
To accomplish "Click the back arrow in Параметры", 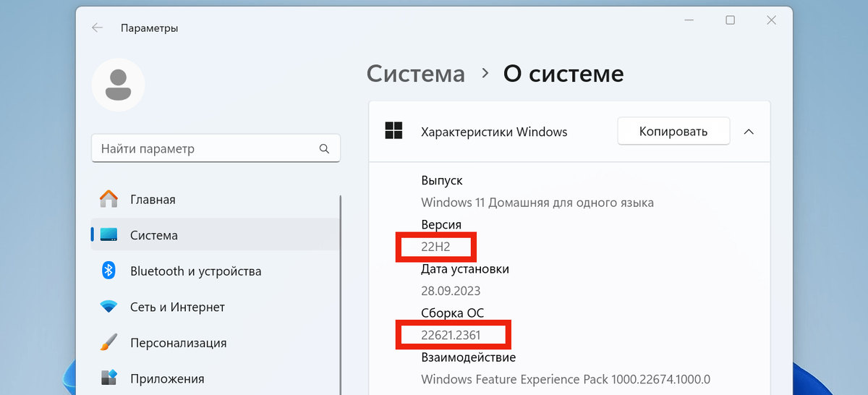I will (97, 28).
